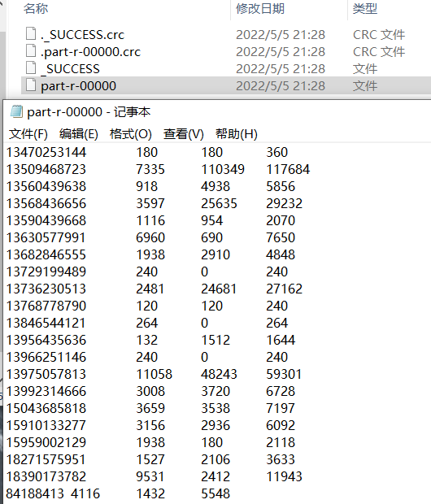Click value 2118 in Notepad
The width and height of the screenshot is (431, 504).
pos(281,442)
